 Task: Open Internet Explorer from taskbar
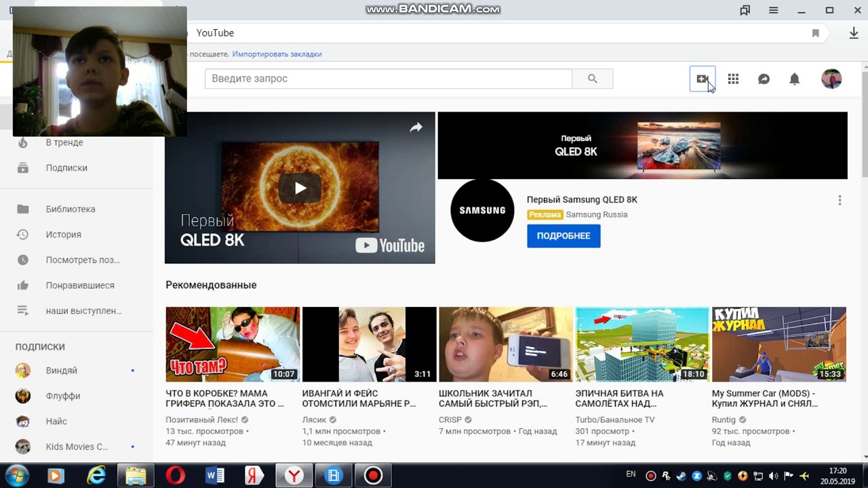[x=96, y=476]
